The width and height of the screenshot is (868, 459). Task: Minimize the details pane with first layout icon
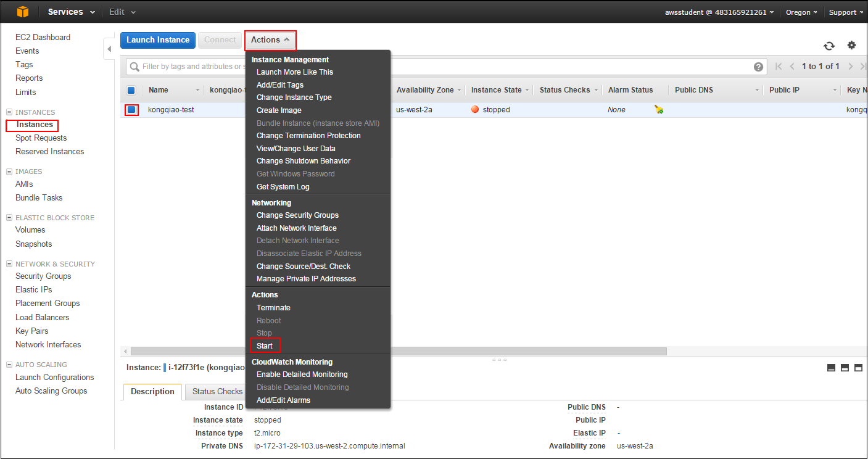(x=831, y=368)
